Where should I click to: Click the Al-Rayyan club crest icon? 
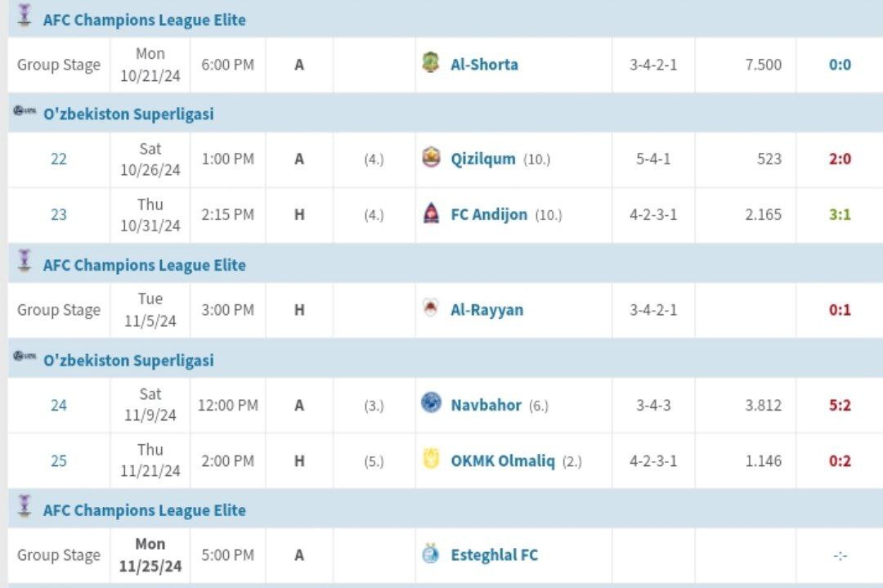[x=431, y=309]
